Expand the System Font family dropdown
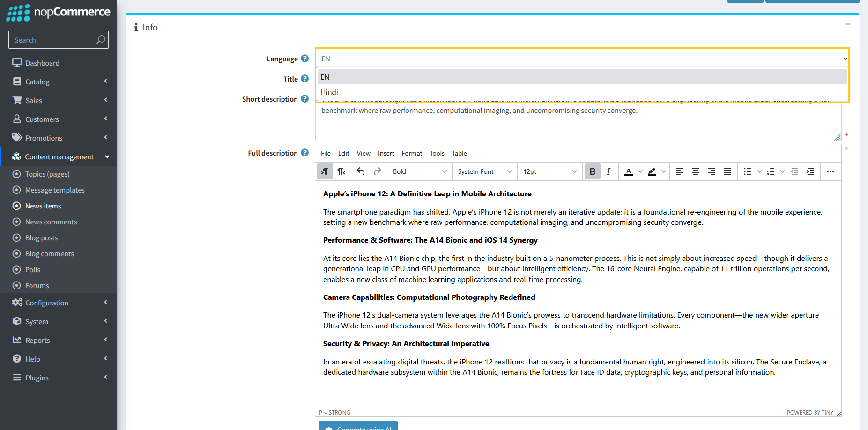868x430 pixels. pos(483,171)
